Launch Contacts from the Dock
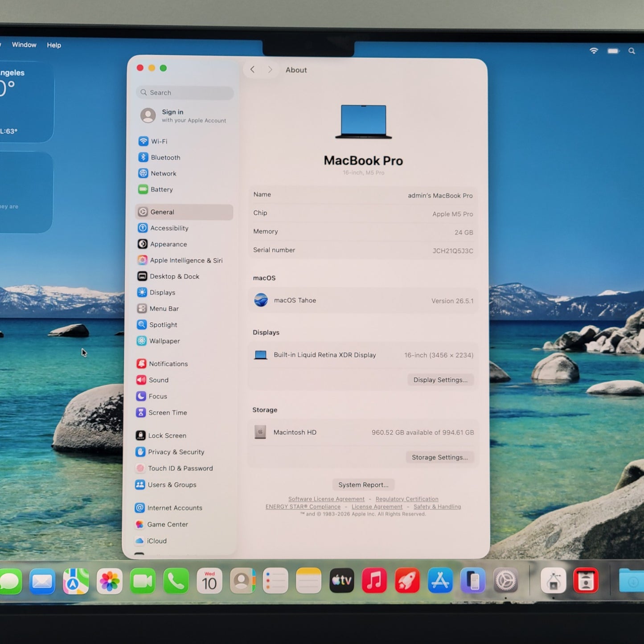The height and width of the screenshot is (644, 644). pos(242,581)
